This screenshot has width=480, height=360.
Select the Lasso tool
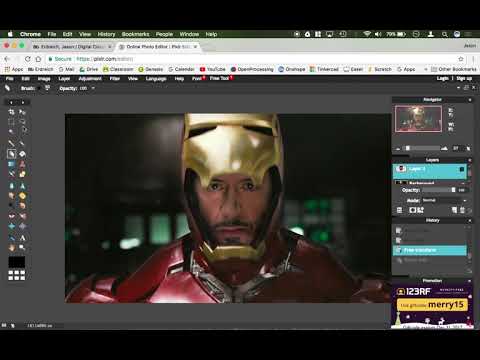22,122
